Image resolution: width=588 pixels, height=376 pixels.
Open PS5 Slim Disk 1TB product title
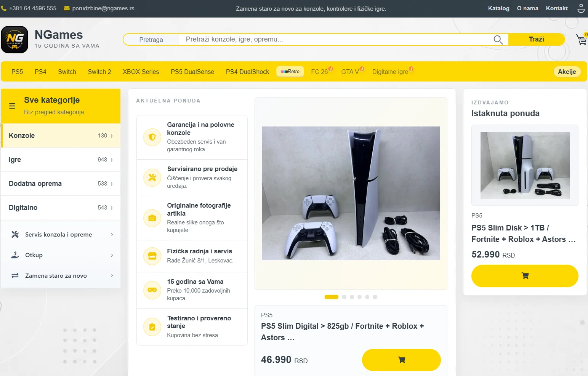523,234
